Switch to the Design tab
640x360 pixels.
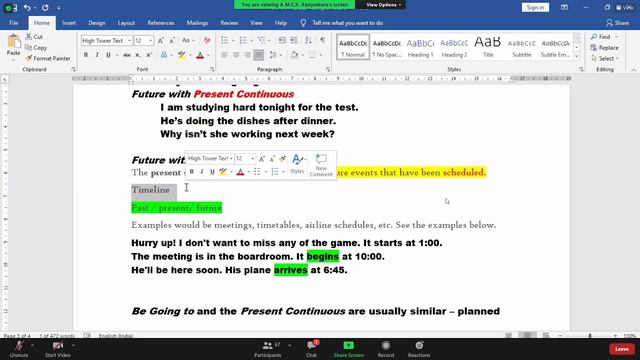click(x=97, y=23)
